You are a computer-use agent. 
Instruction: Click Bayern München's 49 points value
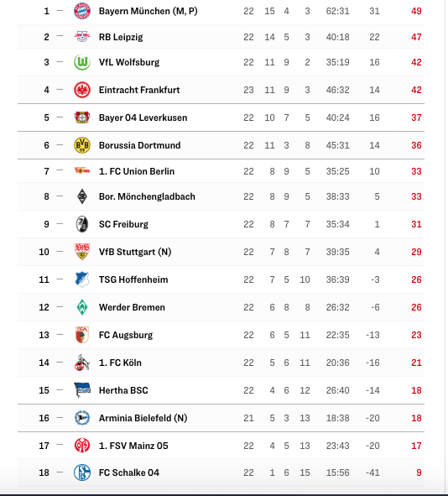click(416, 11)
